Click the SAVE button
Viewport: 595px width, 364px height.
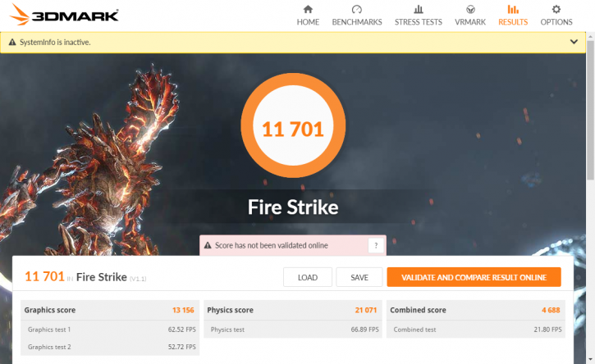[359, 277]
